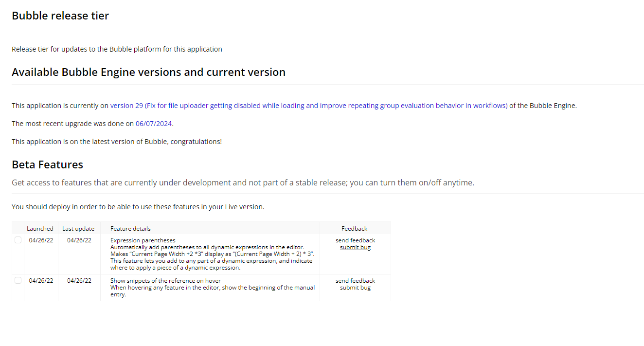Click the Expression parentheses feature title
644x346 pixels.
click(x=143, y=240)
